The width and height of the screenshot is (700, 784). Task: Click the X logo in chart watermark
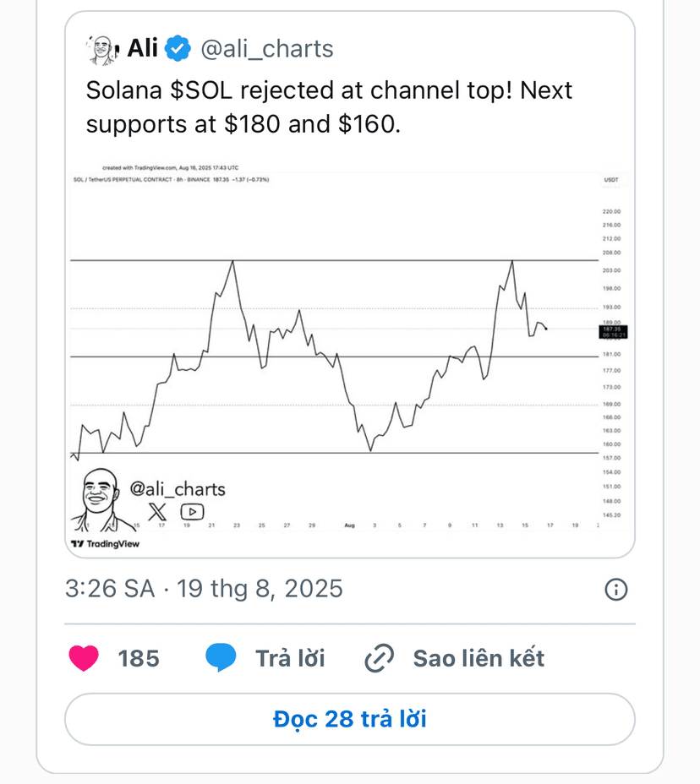[x=157, y=511]
